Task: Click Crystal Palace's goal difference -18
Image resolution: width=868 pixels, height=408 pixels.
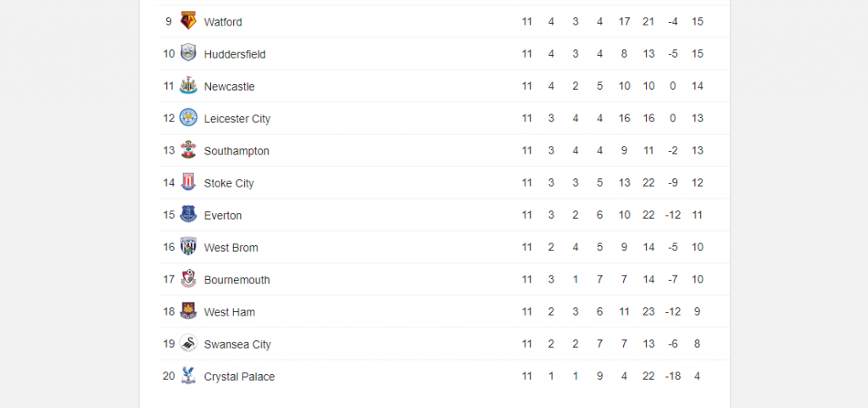Action: point(672,377)
